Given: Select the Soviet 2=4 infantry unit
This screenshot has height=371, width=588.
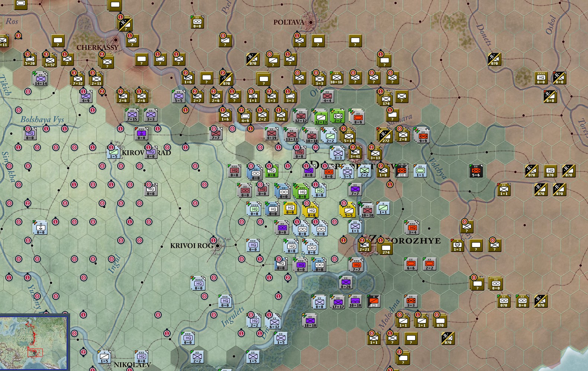Looking at the screenshot, I should [x=281, y=115].
